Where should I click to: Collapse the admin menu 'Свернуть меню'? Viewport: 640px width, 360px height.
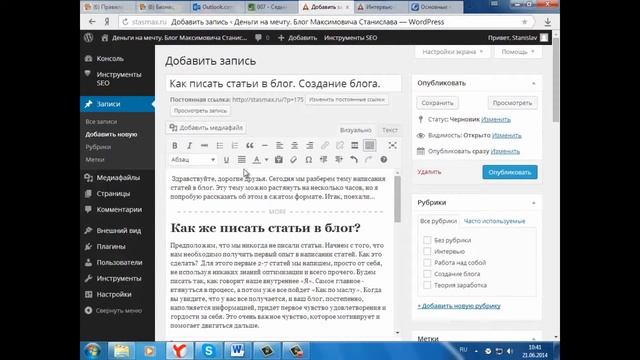pyautogui.click(x=113, y=311)
